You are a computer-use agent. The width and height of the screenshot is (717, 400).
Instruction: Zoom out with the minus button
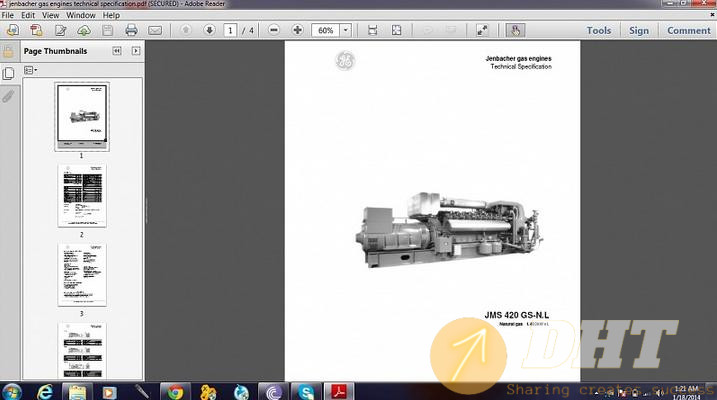[273, 30]
